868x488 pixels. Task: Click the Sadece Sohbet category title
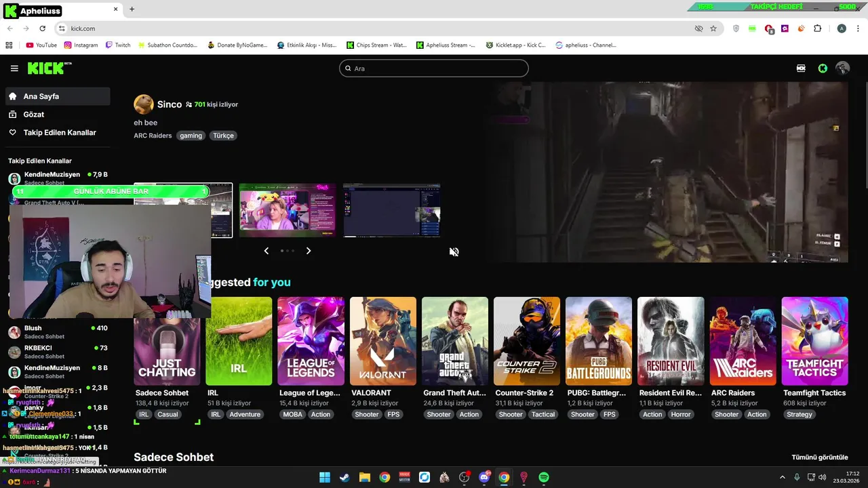pyautogui.click(x=162, y=393)
